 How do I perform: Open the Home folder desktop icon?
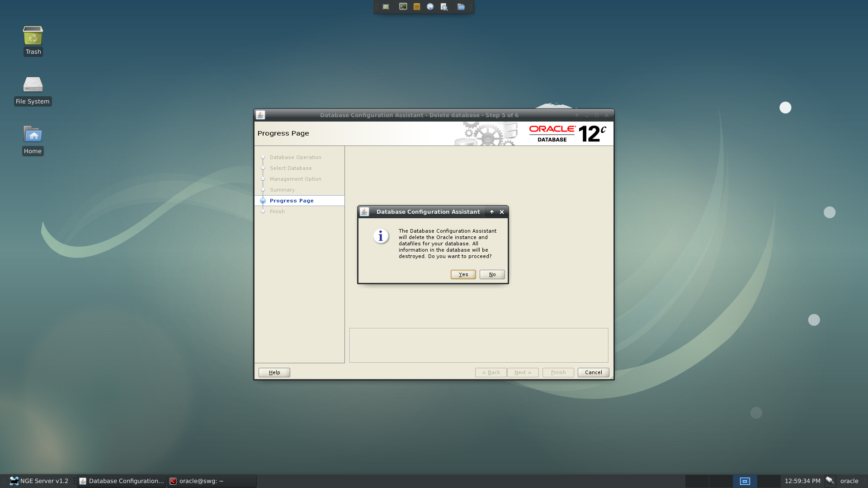point(33,140)
